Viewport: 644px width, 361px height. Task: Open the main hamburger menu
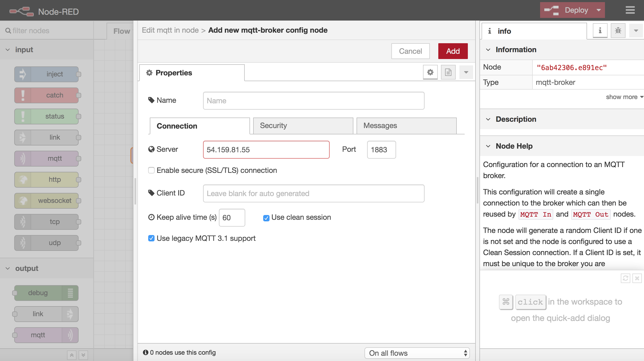[630, 10]
